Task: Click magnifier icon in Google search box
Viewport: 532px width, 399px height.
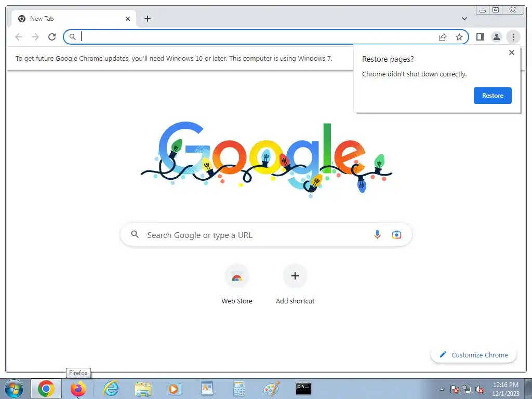Action: (135, 234)
